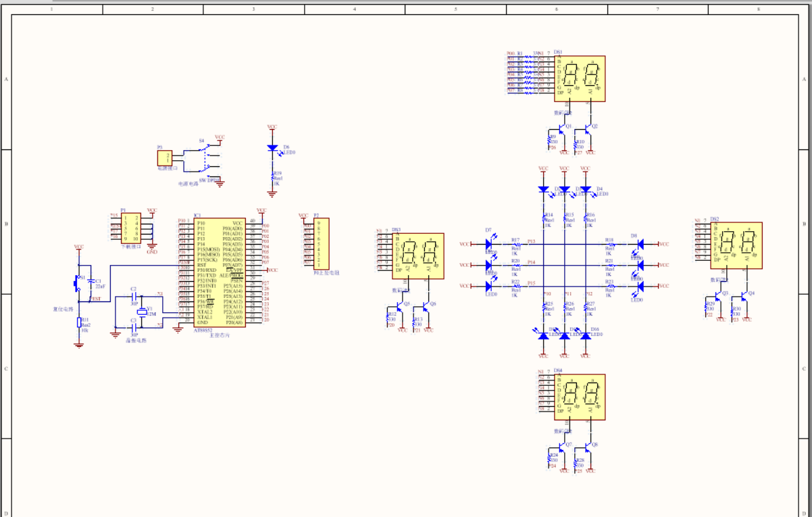This screenshot has width=812, height=517.
Task: Click the P14 net label in LED matrix
Action: (x=531, y=262)
